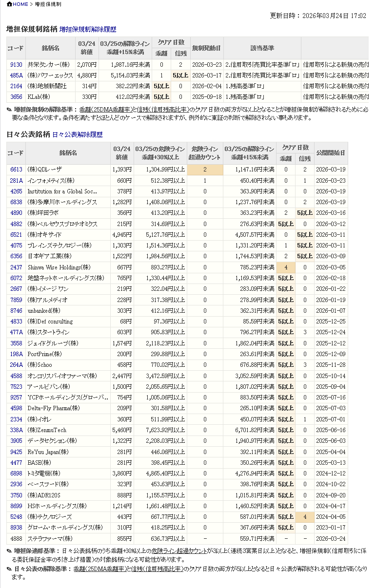Open stock code 2437 Shinwa Wise Holdings
Screen dimensions: 376x588
coord(16,267)
